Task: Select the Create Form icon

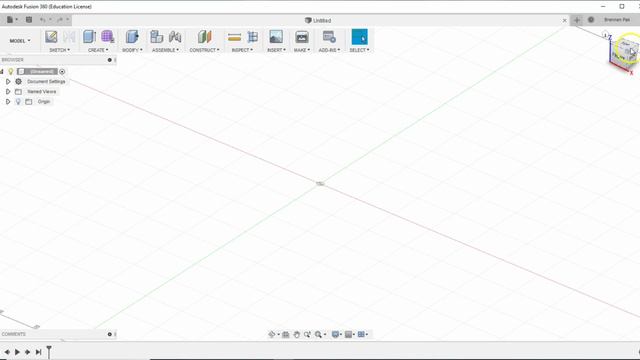Action: pos(107,37)
